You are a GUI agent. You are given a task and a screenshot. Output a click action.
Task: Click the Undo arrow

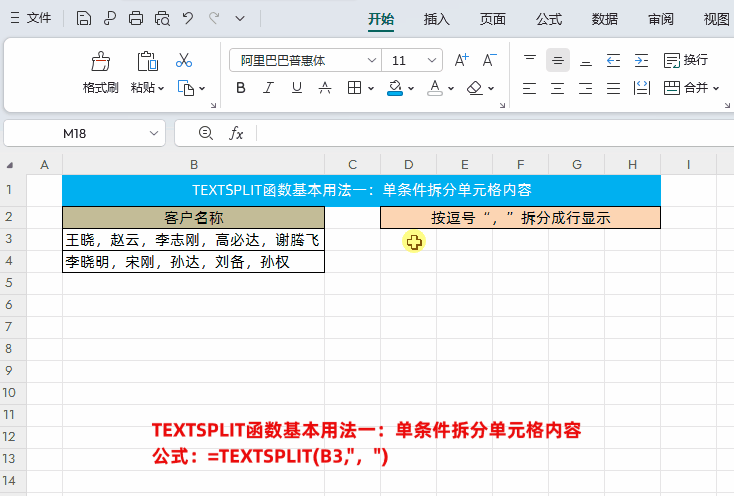[188, 18]
